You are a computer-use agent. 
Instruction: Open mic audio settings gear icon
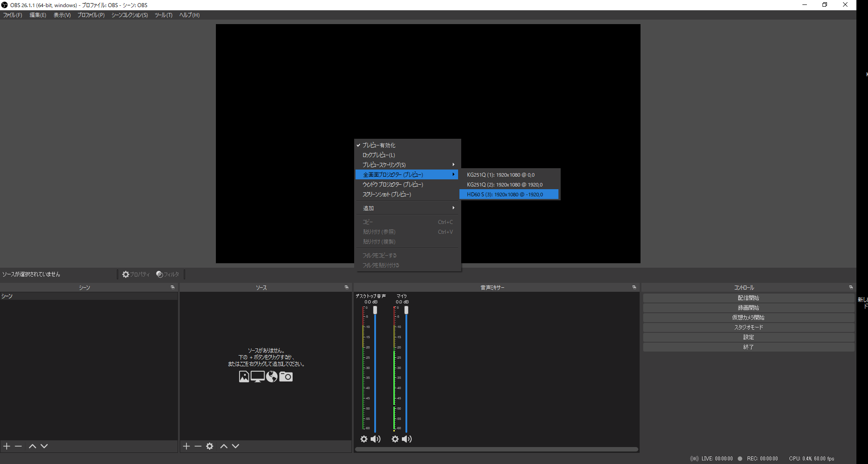(x=395, y=439)
